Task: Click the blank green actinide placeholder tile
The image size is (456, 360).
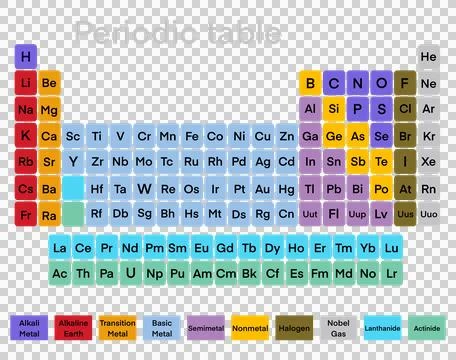Action: point(73,214)
